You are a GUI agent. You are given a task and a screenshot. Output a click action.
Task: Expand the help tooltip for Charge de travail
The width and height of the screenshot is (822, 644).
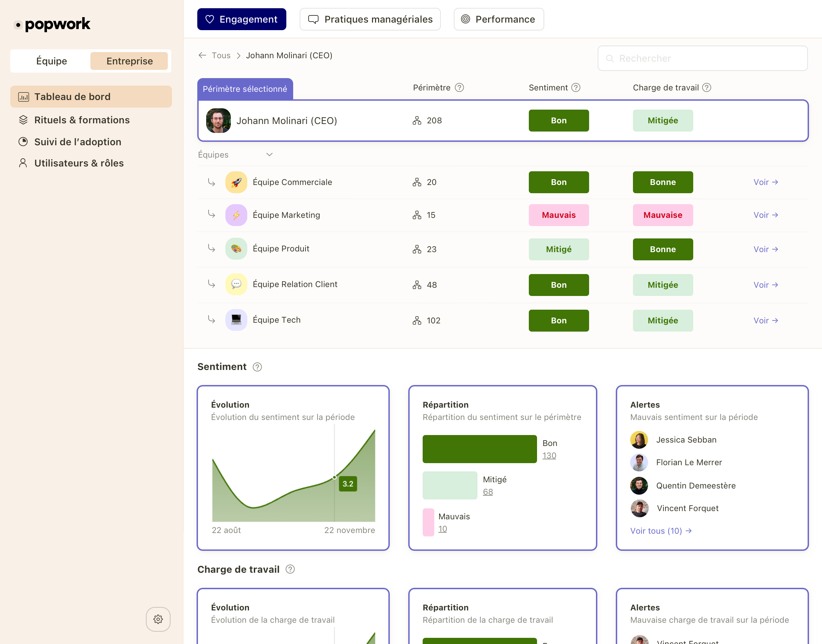(x=706, y=87)
